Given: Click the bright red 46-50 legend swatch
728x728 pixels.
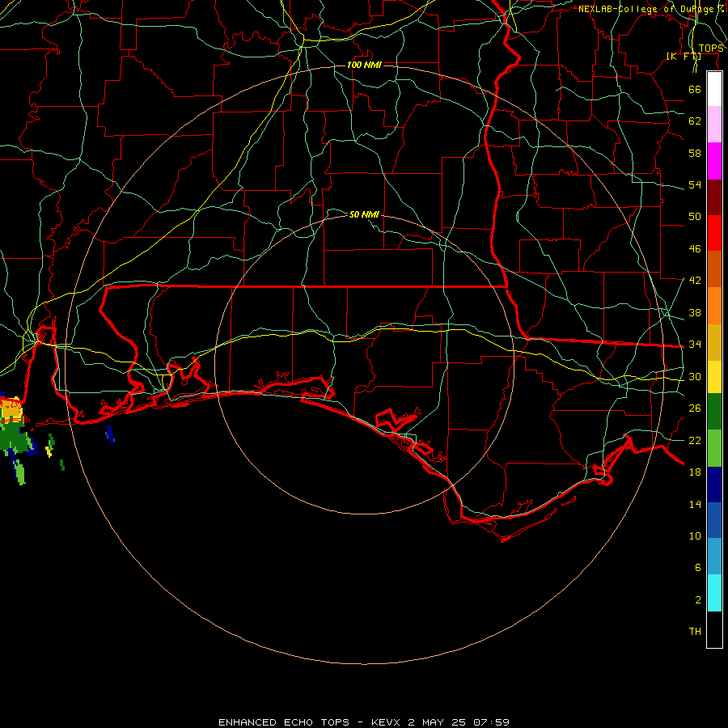Looking at the screenshot, I should coord(714,233).
